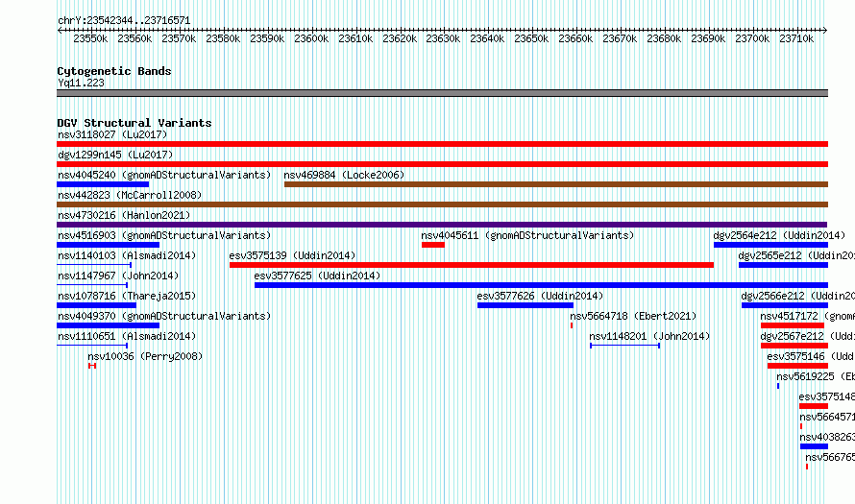Screen dimensions: 855x504
Task: Click the 23670k ruler position label
Action: tap(620, 39)
